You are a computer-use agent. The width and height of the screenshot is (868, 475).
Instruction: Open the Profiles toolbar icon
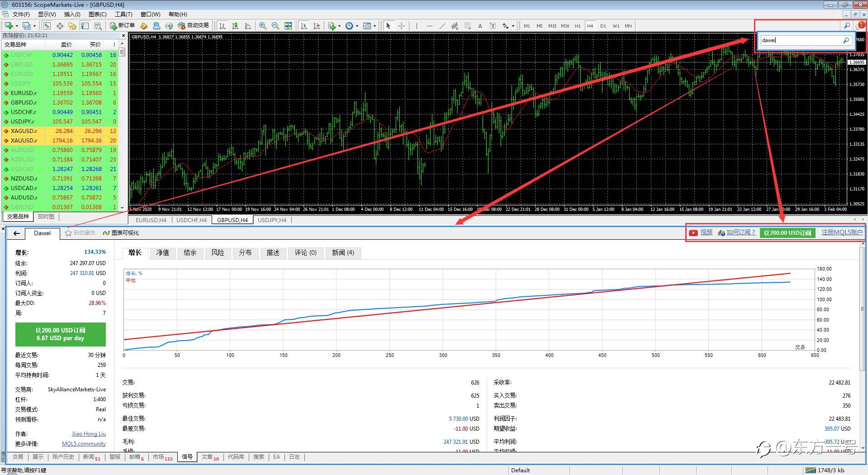(x=27, y=26)
